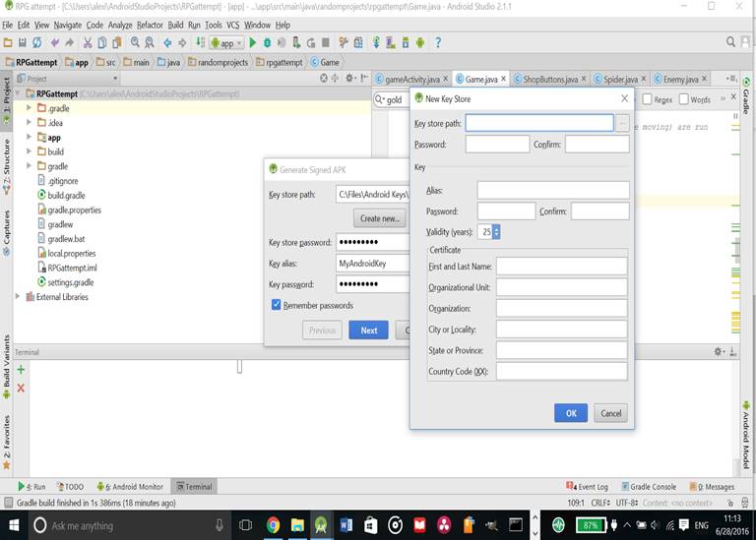
Task: Click the Help question mark icon
Action: tap(438, 43)
